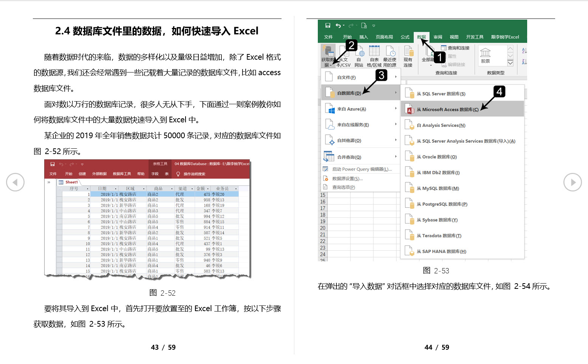Screen dimensions: 588x364
Task: Expand the 来自 Azure(A) submenu arrow
Action: click(x=396, y=109)
